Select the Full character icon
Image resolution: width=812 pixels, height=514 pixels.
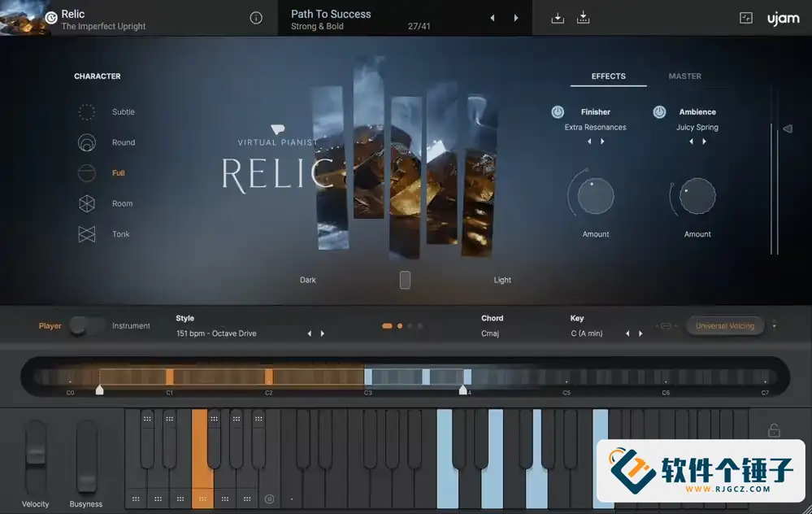87,173
